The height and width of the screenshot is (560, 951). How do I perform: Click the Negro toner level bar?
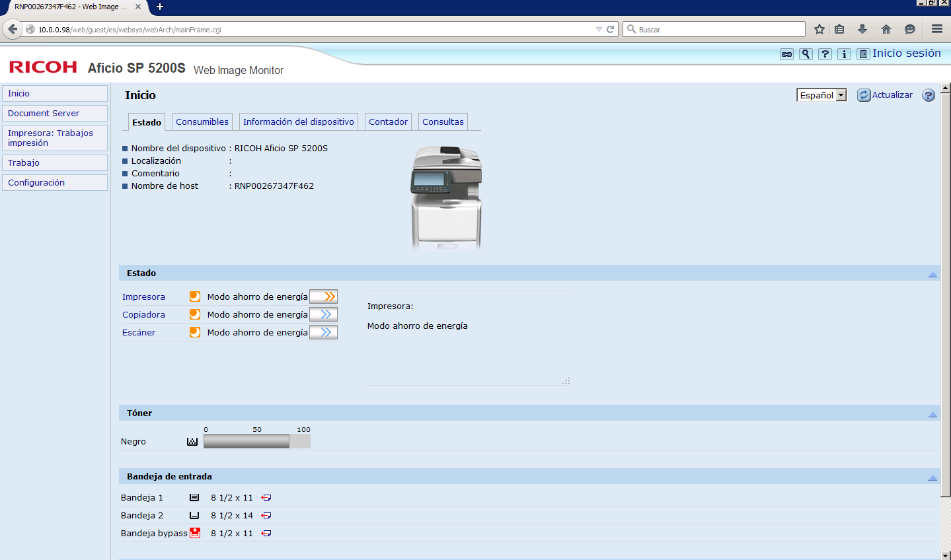257,441
